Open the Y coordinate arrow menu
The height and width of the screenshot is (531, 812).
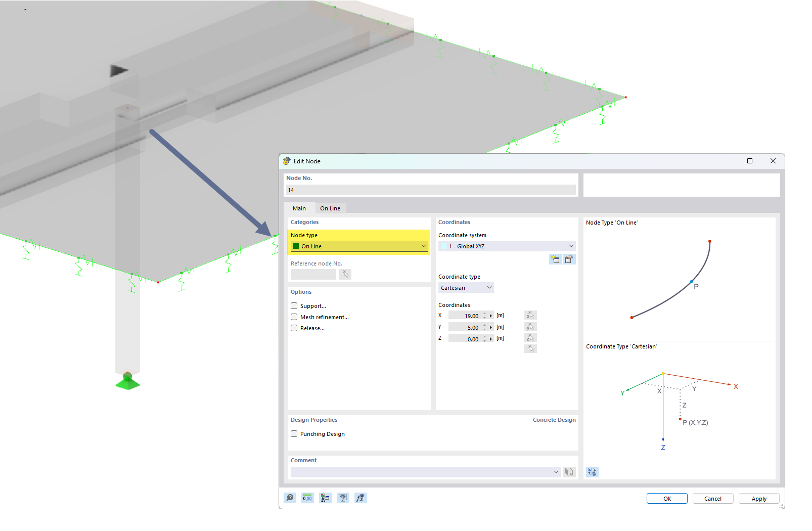click(x=491, y=328)
